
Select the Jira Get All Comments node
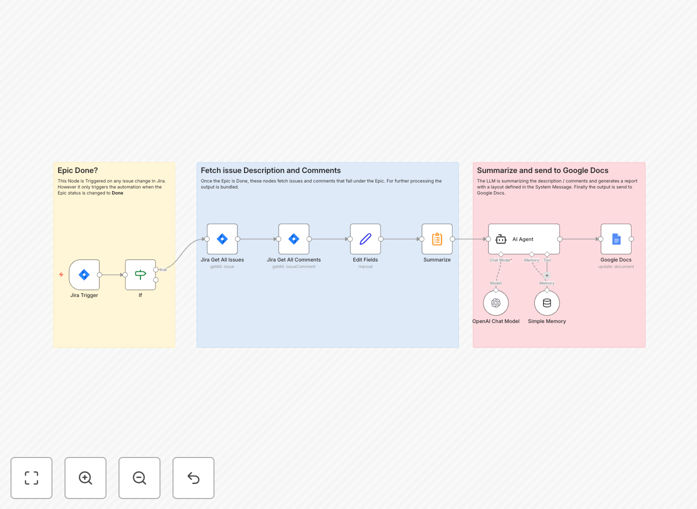tap(294, 239)
